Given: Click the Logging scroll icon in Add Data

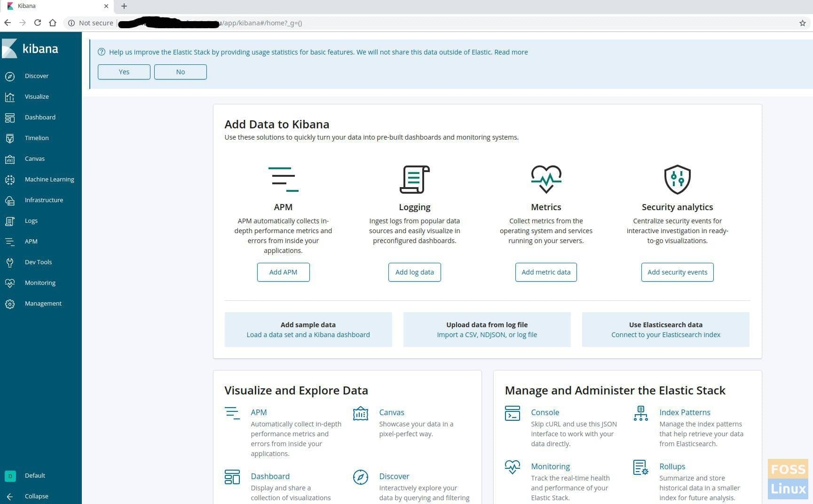Looking at the screenshot, I should (414, 179).
